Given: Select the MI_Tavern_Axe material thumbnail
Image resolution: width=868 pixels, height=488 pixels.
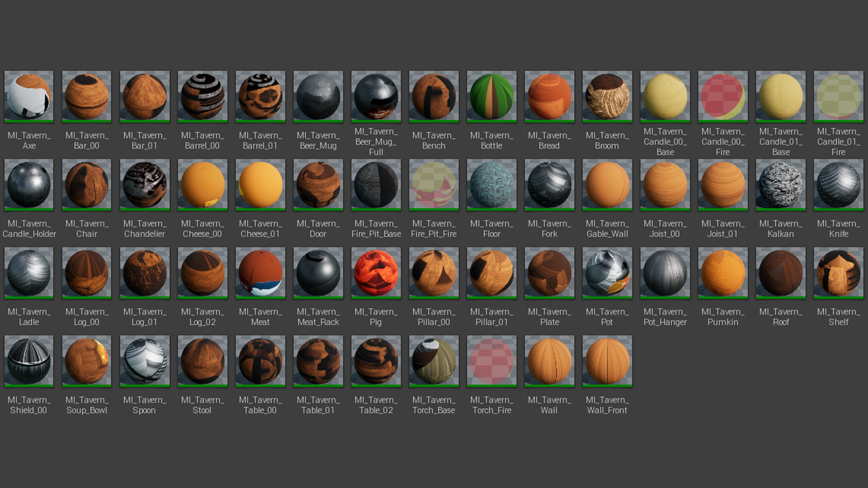Looking at the screenshot, I should [x=29, y=96].
